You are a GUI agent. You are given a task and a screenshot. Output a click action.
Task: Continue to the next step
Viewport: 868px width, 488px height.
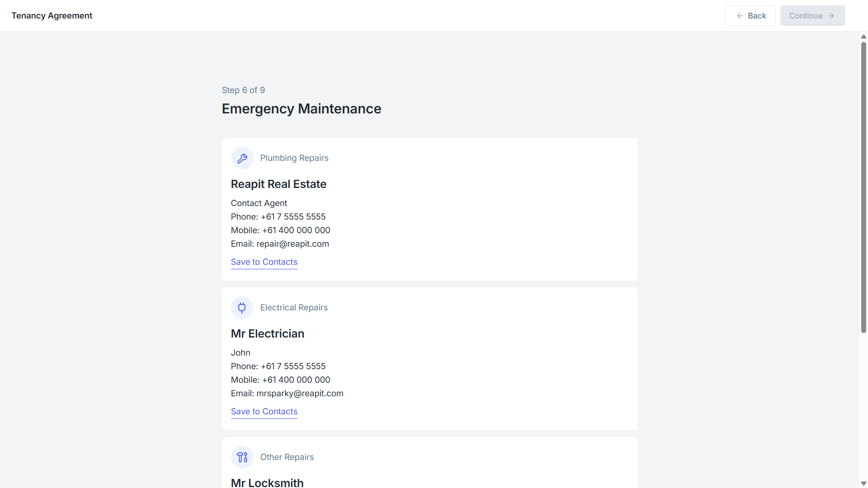(812, 16)
